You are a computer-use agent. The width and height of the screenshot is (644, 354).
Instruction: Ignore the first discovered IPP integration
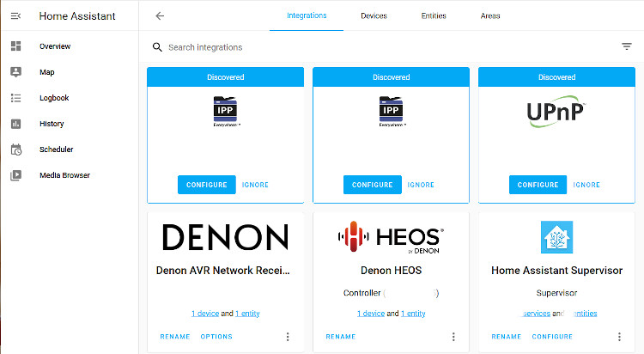point(255,185)
